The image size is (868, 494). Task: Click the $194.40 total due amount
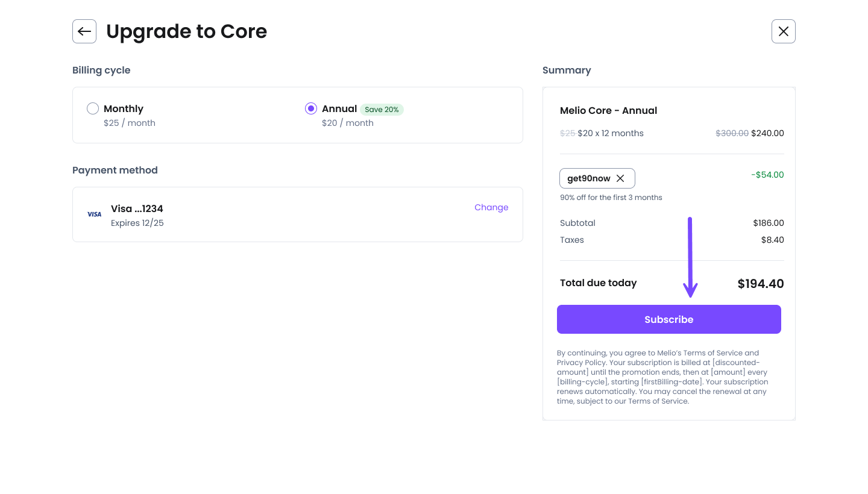(760, 284)
